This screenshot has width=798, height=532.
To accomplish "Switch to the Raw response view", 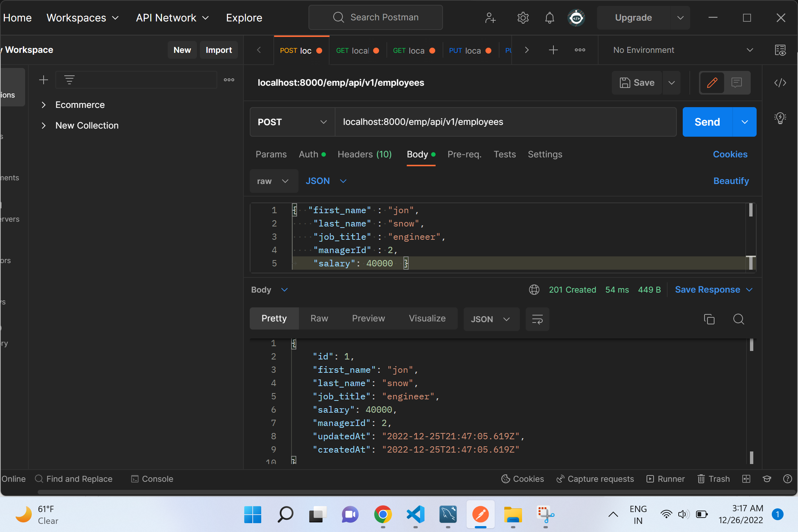I will 319,318.
